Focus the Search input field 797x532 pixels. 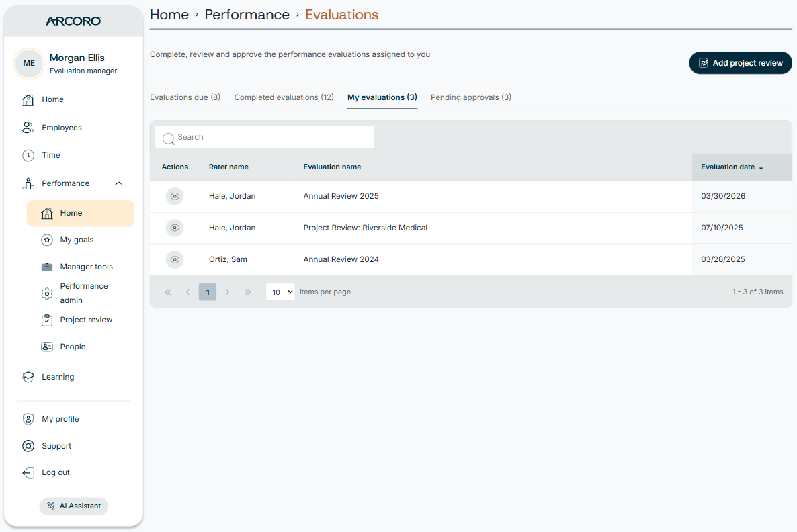click(x=265, y=137)
